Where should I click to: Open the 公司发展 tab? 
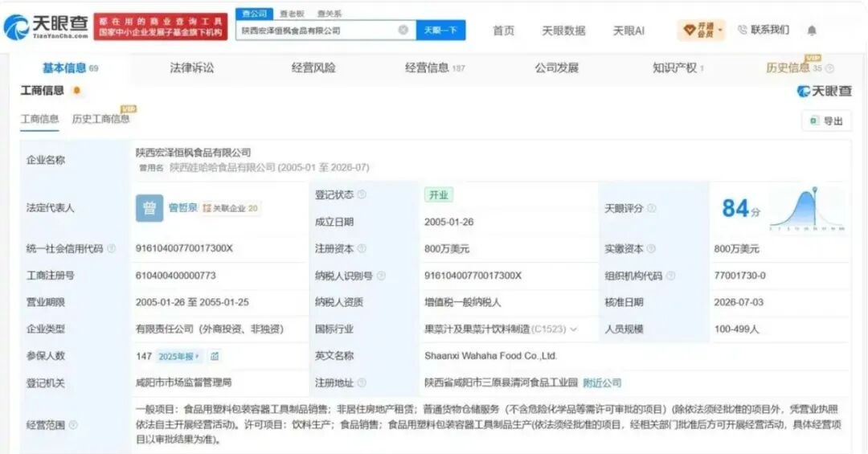[x=556, y=68]
